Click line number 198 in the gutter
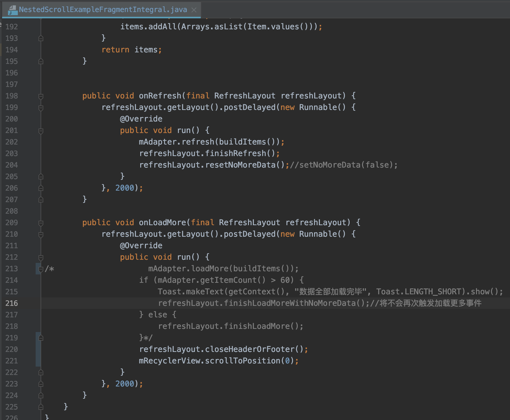 click(x=12, y=96)
